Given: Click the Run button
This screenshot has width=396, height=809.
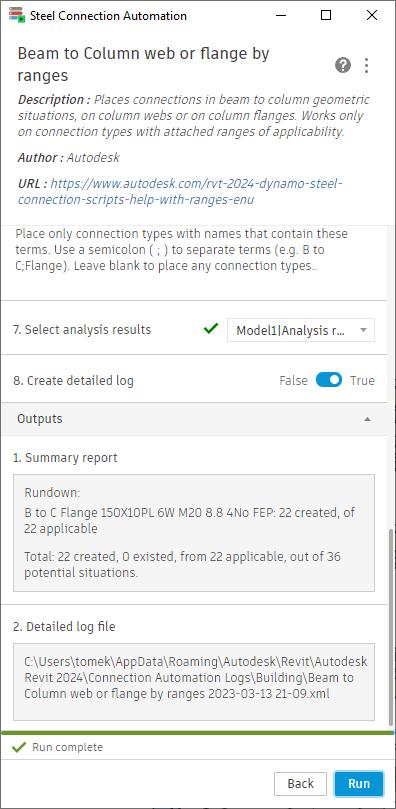Looking at the screenshot, I should tap(359, 784).
